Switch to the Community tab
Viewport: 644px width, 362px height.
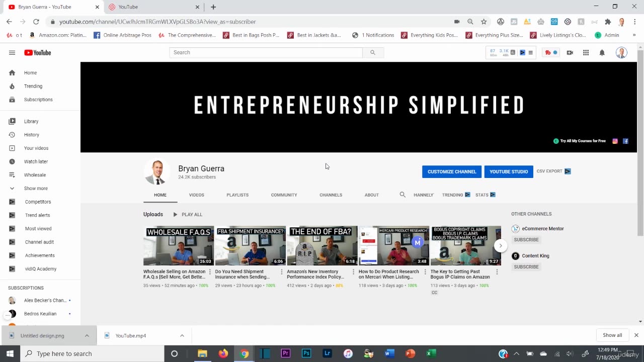pos(284,195)
